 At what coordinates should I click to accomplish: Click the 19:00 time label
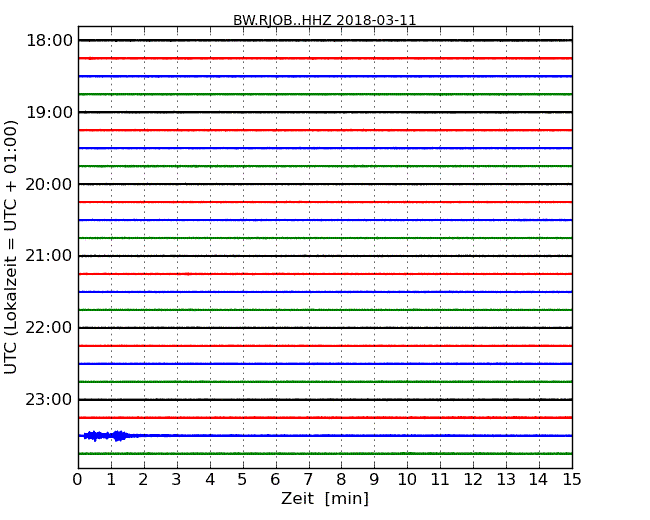pos(49,112)
